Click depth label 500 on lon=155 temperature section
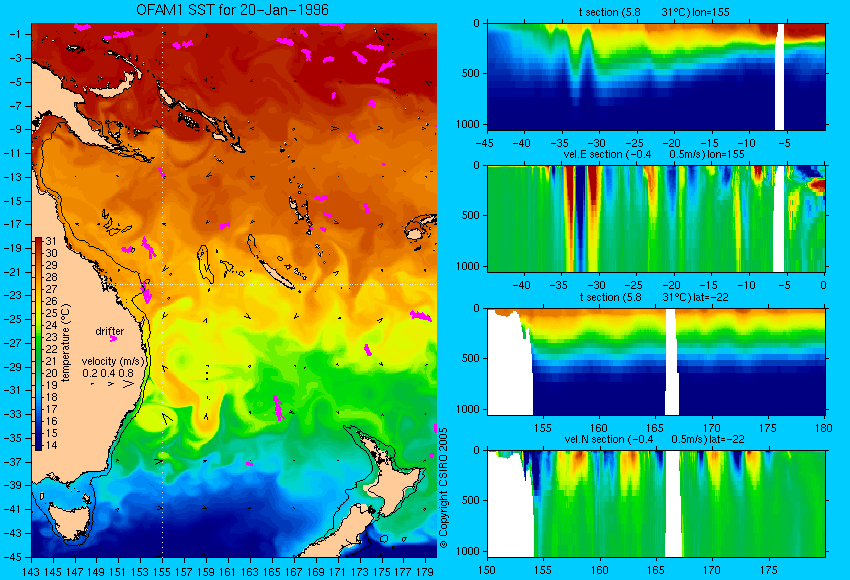Image resolution: width=850 pixels, height=580 pixels. coord(471,74)
